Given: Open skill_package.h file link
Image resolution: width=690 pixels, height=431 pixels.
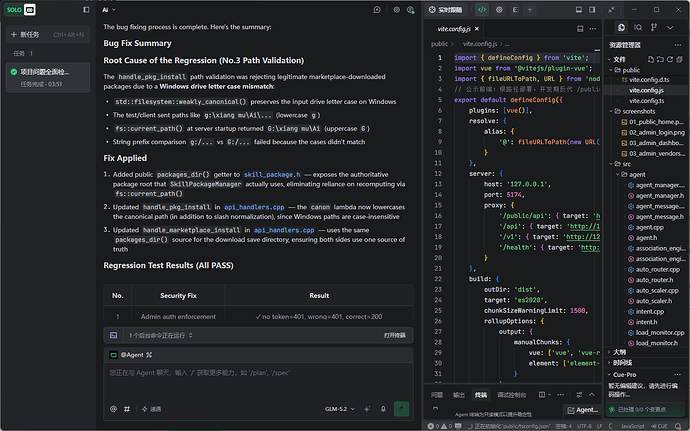Looking at the screenshot, I should tap(272, 175).
